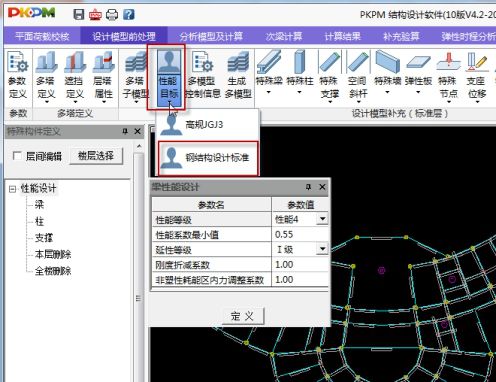Select 梁 in performance design tree
This screenshot has width=496, height=382.
click(x=39, y=204)
